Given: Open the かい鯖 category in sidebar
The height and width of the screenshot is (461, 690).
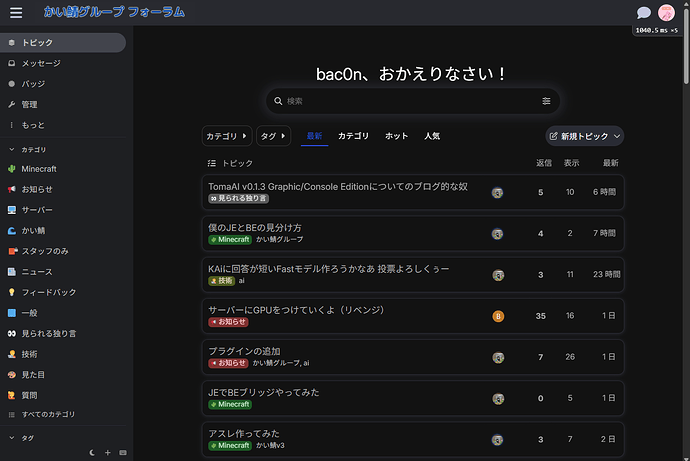Looking at the screenshot, I should pyautogui.click(x=63, y=230).
